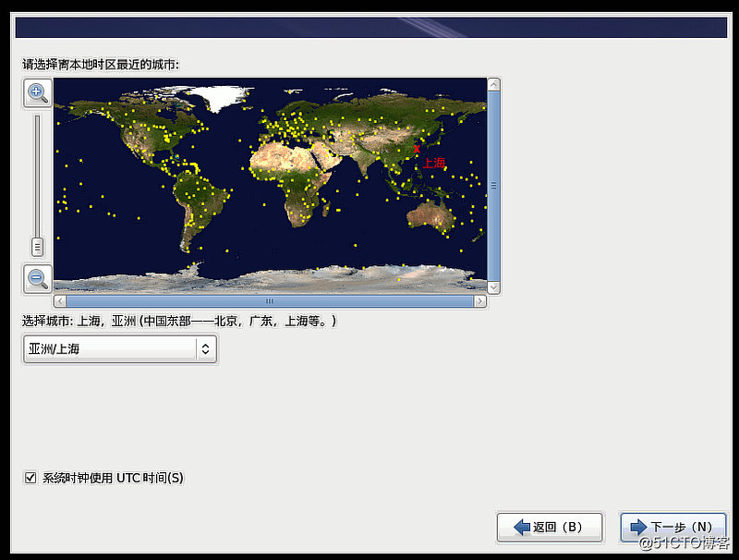Click the zoom out magnifier icon
The height and width of the screenshot is (560, 739).
coord(38,279)
